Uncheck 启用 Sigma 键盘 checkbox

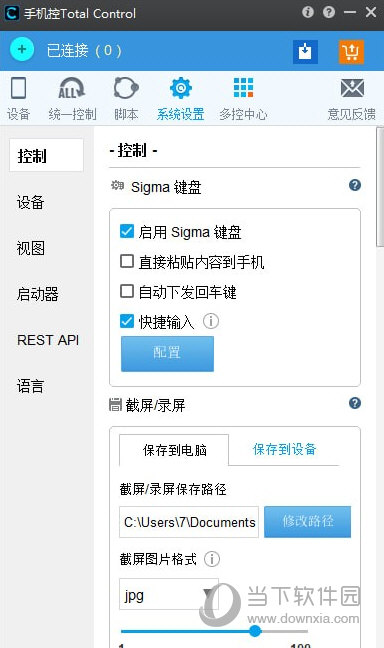pos(127,231)
